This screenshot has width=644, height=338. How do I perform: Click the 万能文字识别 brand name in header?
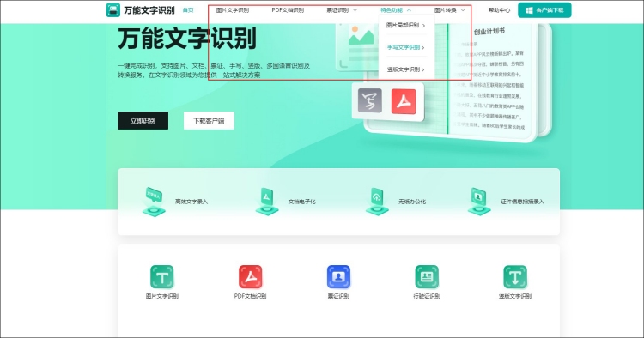pyautogui.click(x=149, y=10)
